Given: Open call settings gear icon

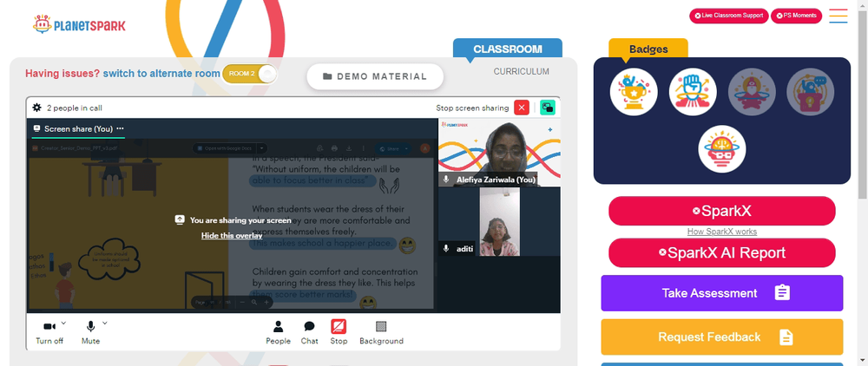Looking at the screenshot, I should click(x=36, y=108).
